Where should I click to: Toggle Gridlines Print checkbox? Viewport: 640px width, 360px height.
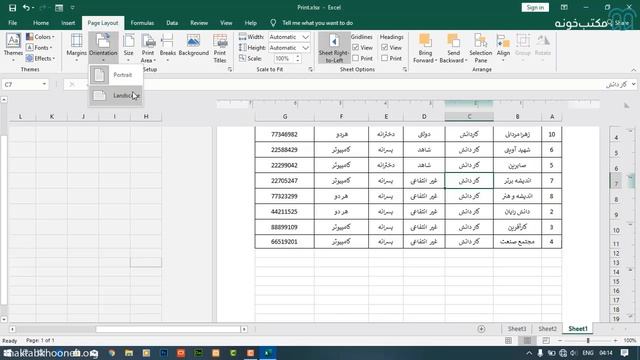(356, 58)
